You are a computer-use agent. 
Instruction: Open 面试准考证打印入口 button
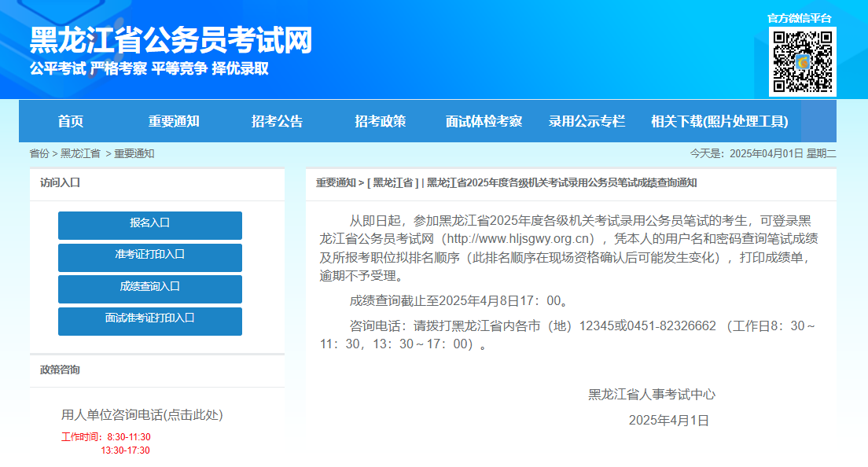pyautogui.click(x=150, y=321)
